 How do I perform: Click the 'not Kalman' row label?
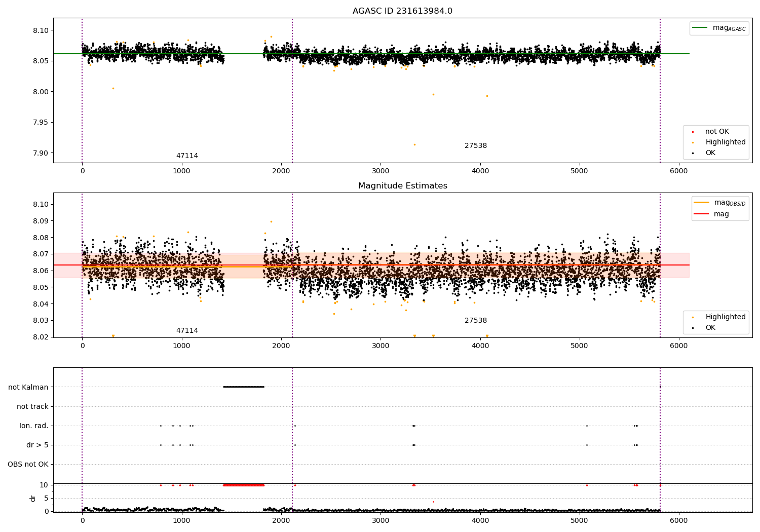pyautogui.click(x=28, y=387)
